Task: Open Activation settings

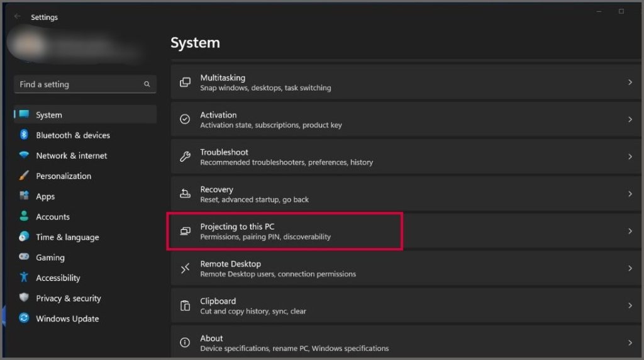Action: tap(406, 119)
